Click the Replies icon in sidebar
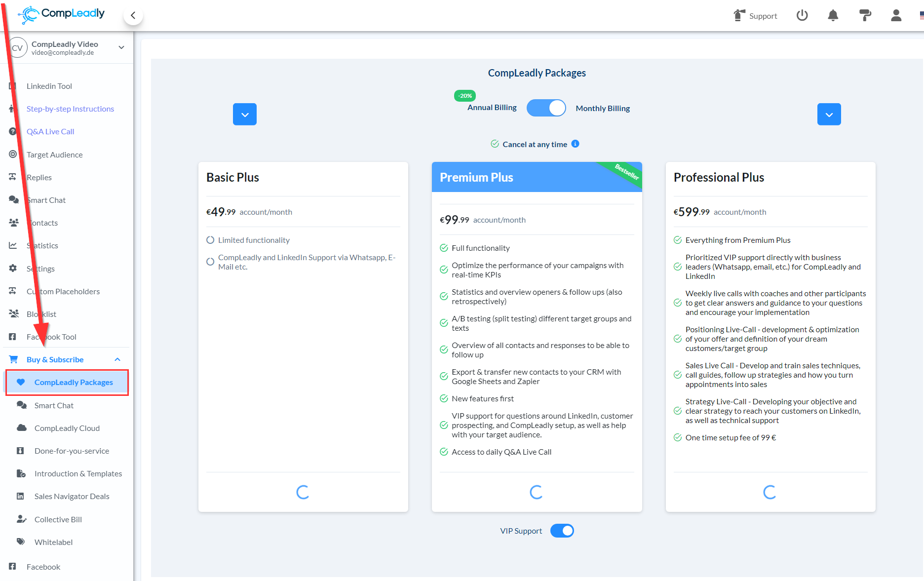 pyautogui.click(x=13, y=177)
